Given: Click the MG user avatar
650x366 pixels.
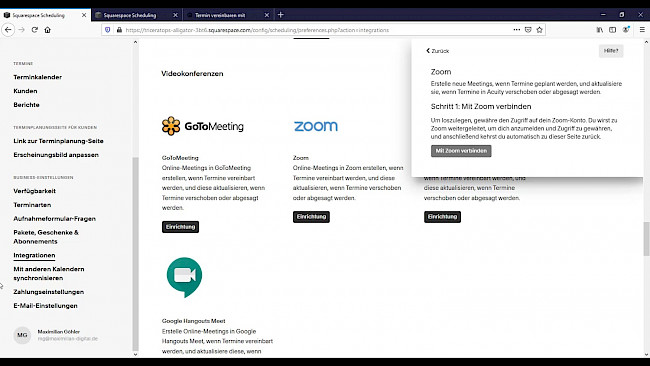Looking at the screenshot, I should 22,335.
